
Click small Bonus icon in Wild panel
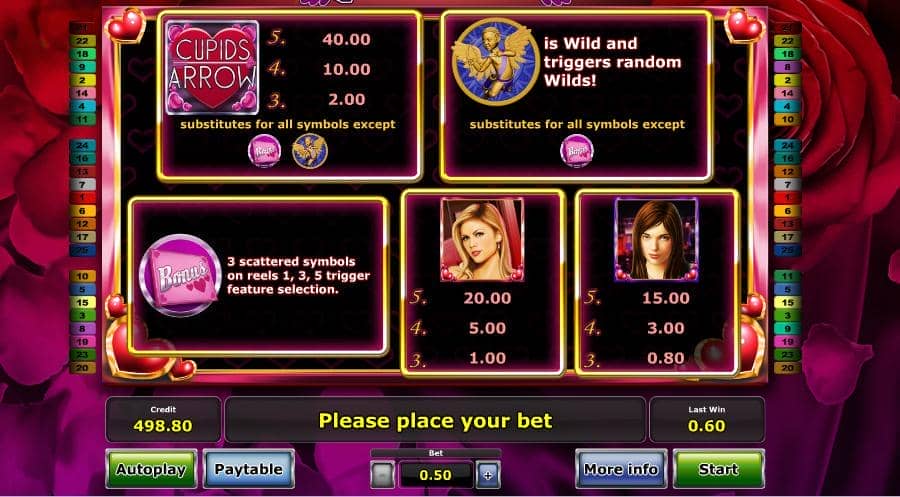pos(577,152)
